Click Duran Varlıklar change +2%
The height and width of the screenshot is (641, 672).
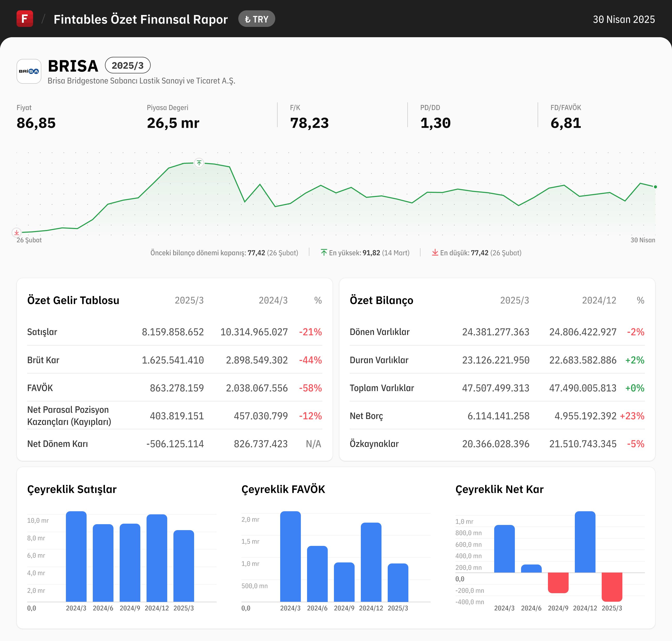635,360
